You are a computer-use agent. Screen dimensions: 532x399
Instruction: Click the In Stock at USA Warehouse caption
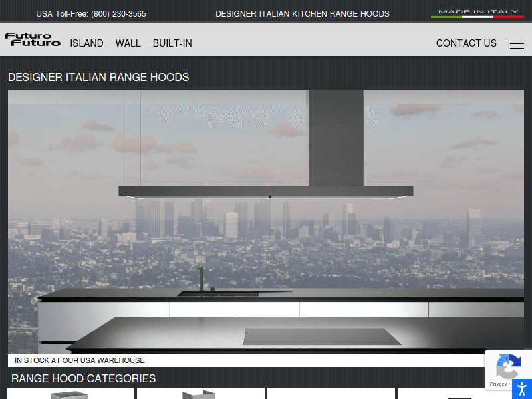coord(80,360)
